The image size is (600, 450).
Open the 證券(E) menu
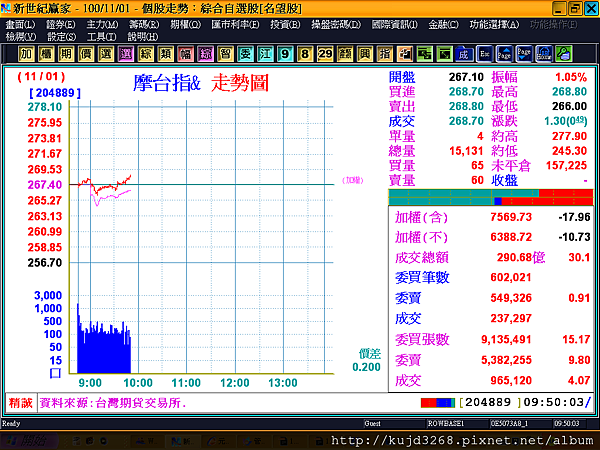coord(60,25)
